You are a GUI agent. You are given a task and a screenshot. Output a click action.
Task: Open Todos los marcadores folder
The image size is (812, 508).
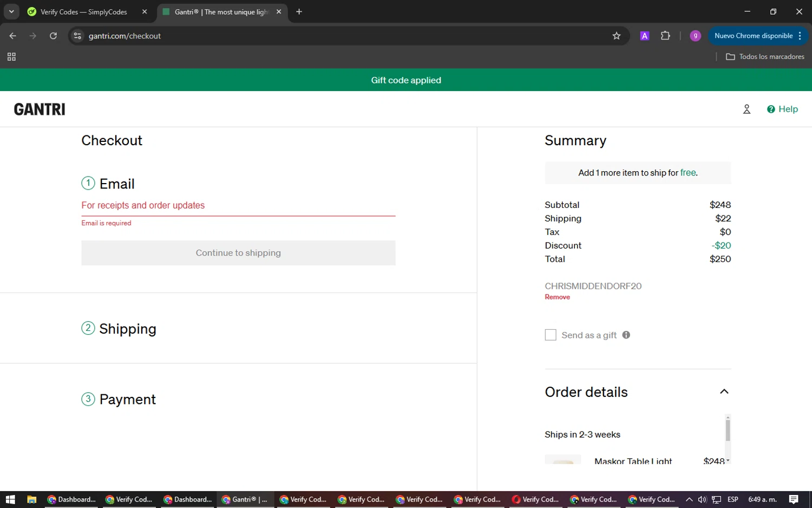click(x=765, y=56)
